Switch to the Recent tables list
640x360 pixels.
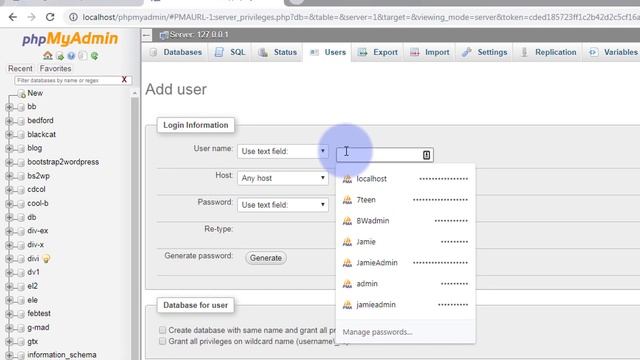tap(20, 69)
